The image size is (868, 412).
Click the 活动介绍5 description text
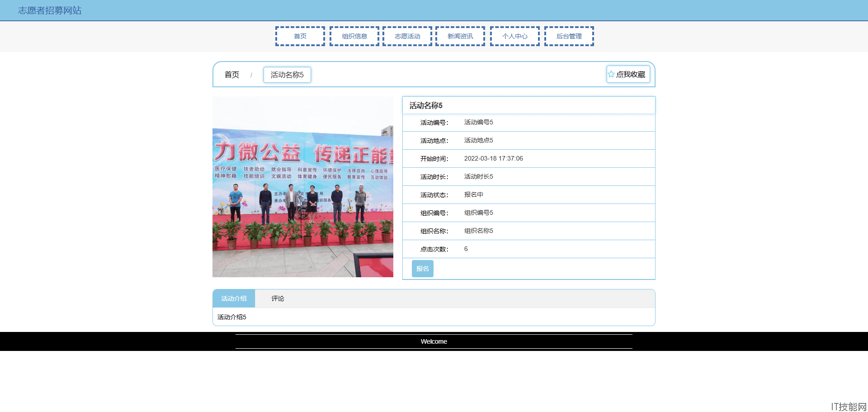(232, 317)
